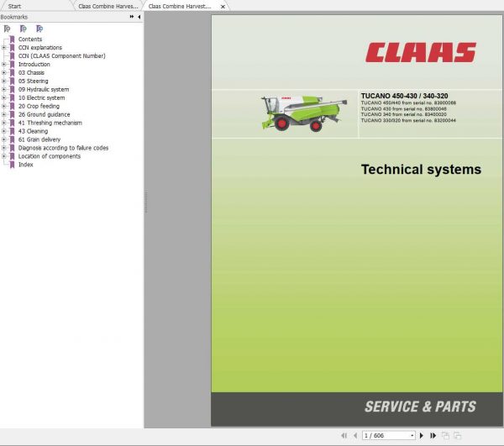Viewport: 504px width, 446px height.
Task: Open the 05 Steering bookmark
Action: (x=33, y=81)
